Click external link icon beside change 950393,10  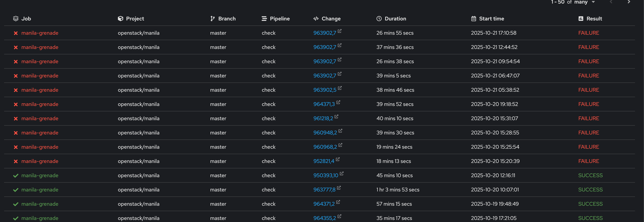pyautogui.click(x=342, y=173)
